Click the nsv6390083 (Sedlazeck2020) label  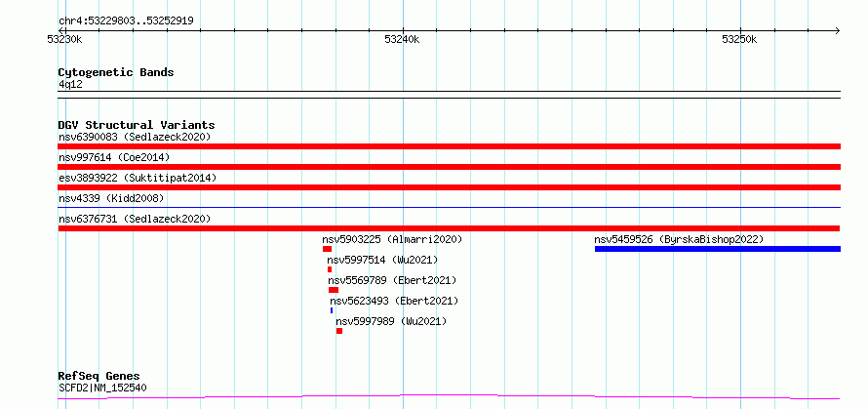pos(135,137)
